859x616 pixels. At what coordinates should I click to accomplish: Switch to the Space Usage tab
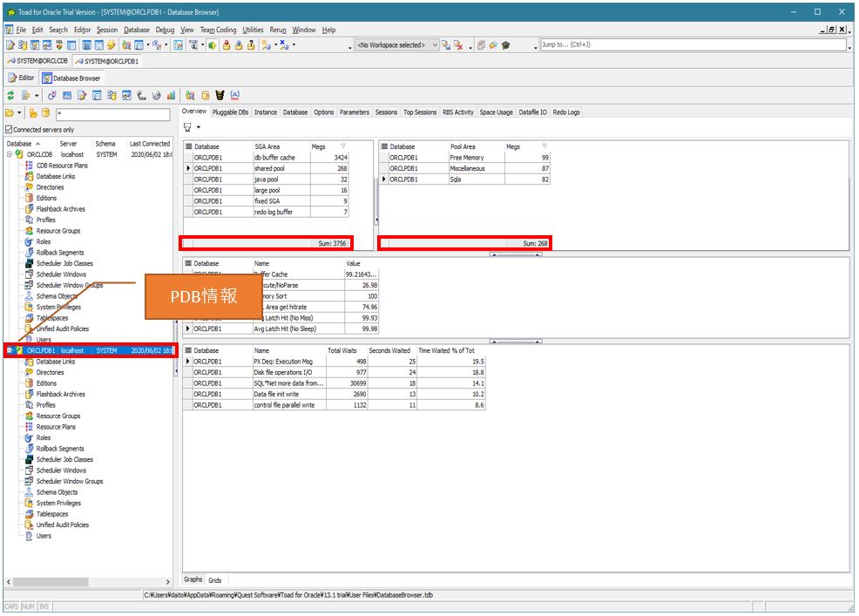[497, 112]
